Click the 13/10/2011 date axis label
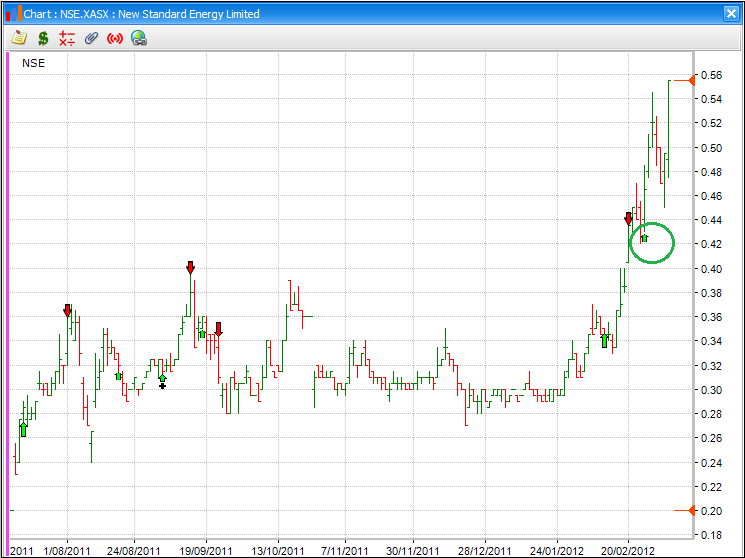Image resolution: width=745 pixels, height=558 pixels. pos(277,551)
